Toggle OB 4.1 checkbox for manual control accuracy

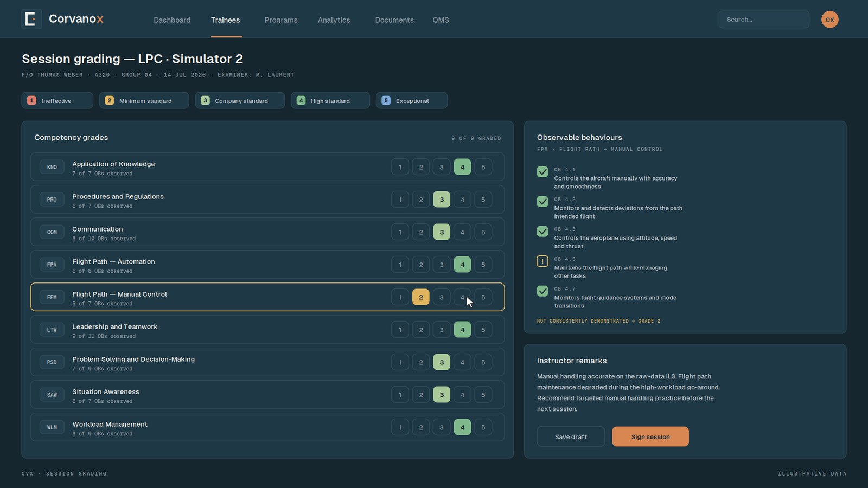click(x=542, y=172)
